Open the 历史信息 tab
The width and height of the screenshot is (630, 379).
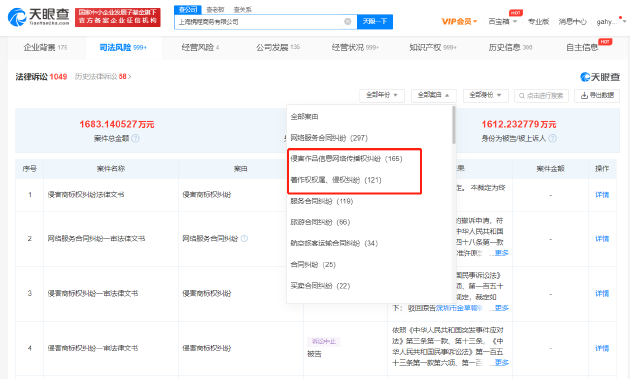click(510, 47)
